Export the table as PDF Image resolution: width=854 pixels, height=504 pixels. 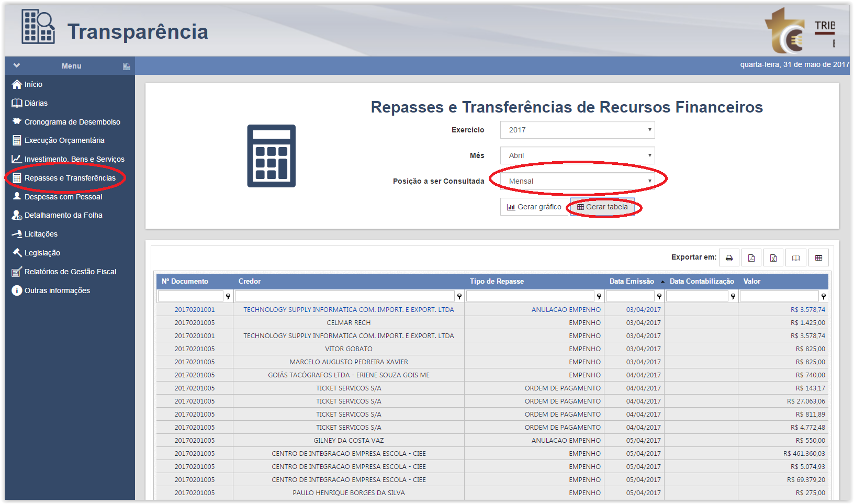pos(751,258)
